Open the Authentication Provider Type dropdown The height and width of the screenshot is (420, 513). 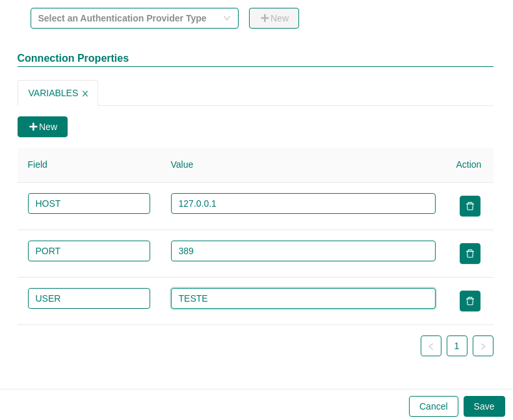tap(134, 18)
